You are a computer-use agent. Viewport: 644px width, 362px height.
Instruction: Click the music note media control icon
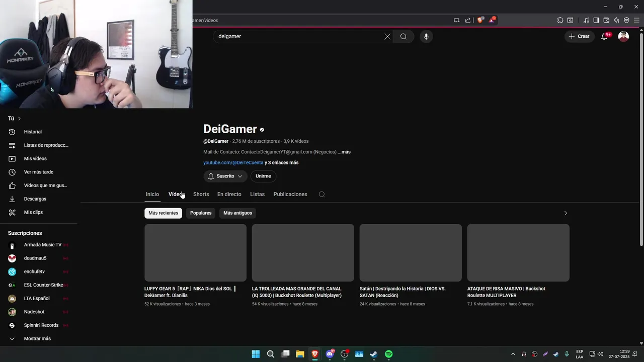586,20
